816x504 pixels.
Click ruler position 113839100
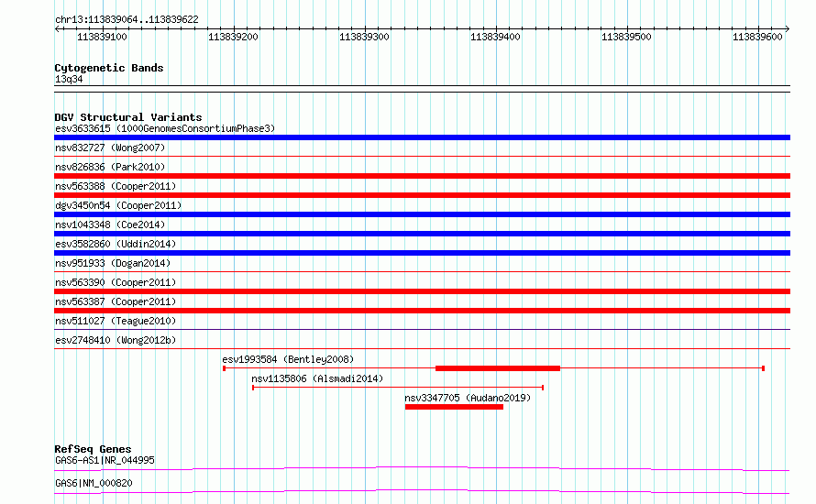coord(102,37)
